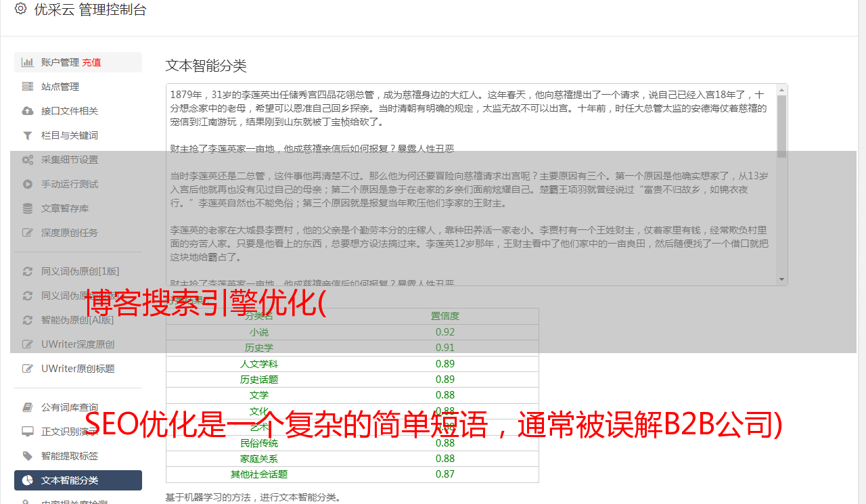Click the 家庭关系 category cell
866x504 pixels.
[259, 459]
